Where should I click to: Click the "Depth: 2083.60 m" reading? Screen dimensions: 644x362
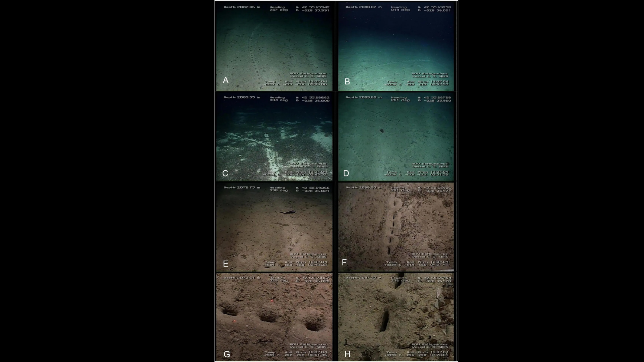tap(363, 97)
